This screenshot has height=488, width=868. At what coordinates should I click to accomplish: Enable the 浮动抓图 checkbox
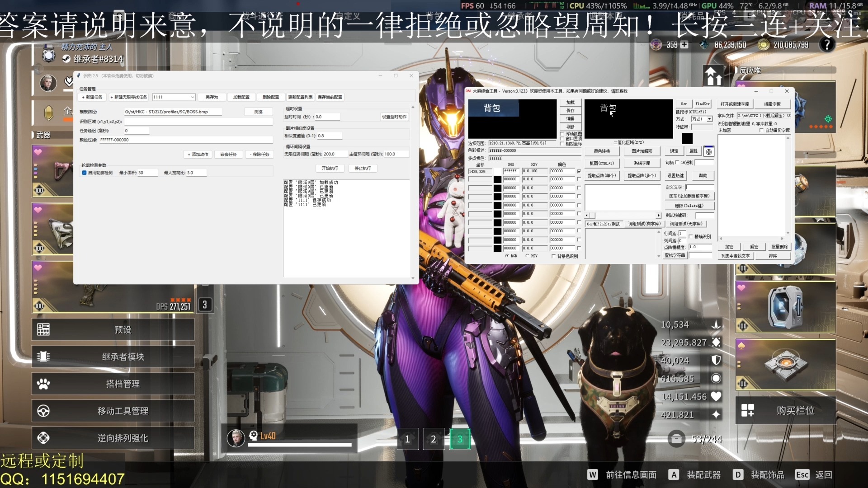[562, 134]
